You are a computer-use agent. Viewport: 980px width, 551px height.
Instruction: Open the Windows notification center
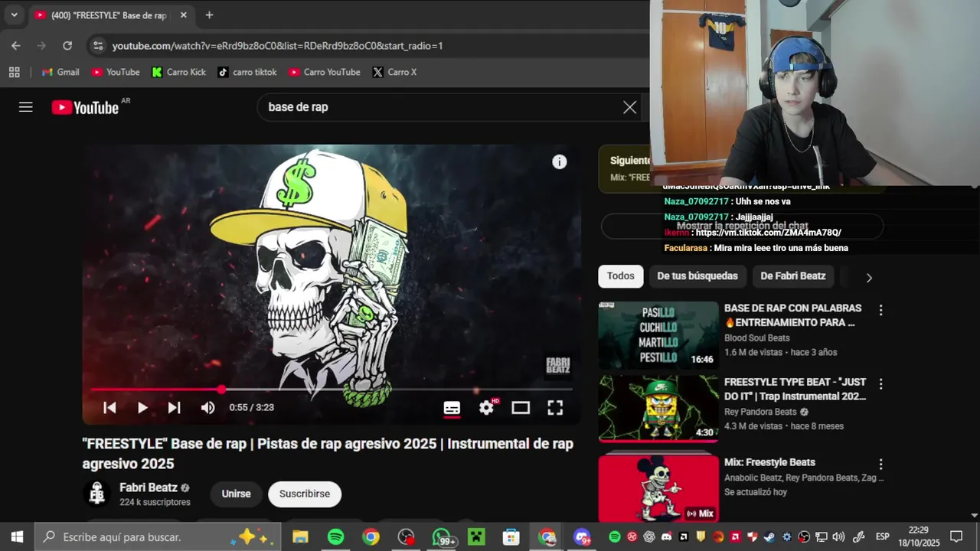tap(956, 537)
